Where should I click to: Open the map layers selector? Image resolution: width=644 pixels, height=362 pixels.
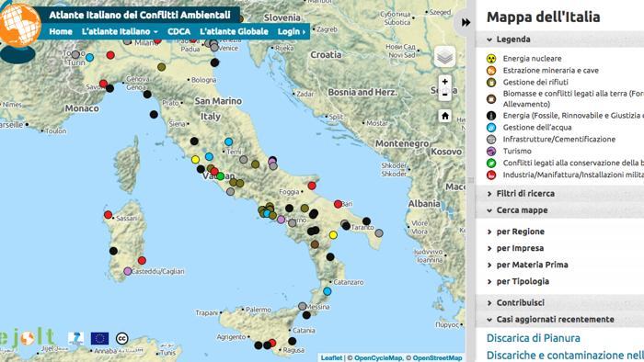point(444,57)
